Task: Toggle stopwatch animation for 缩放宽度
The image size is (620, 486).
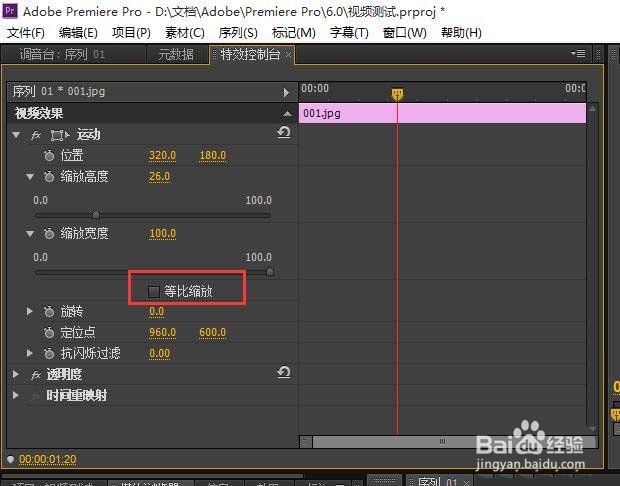Action: 49,233
